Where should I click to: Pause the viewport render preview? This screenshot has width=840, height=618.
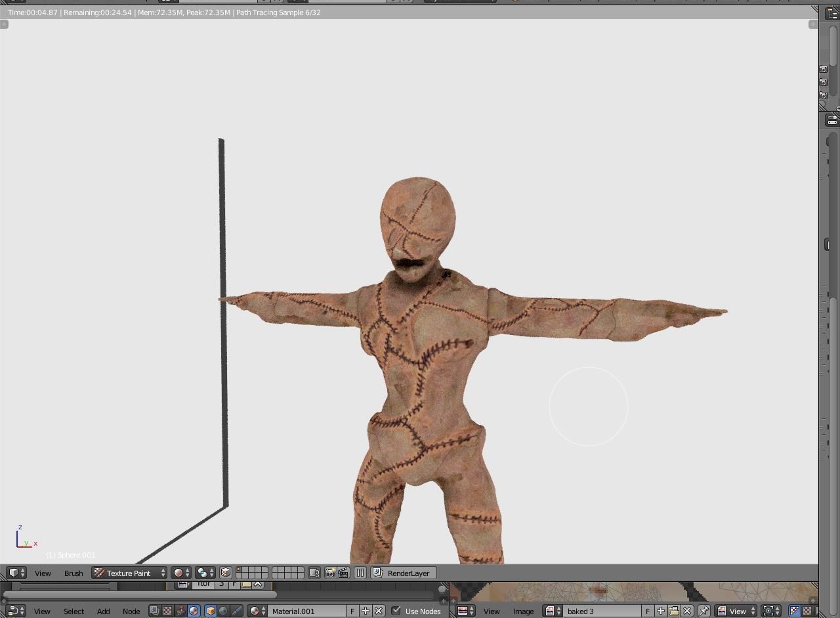[359, 573]
